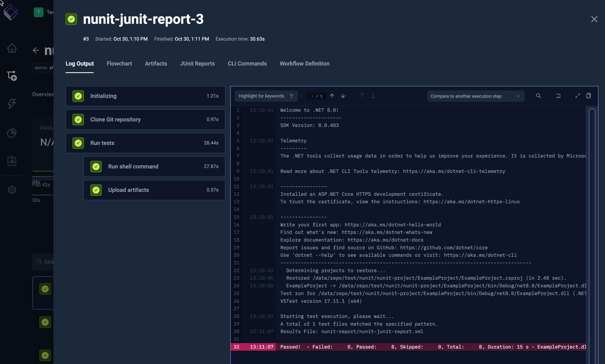This screenshot has height=364, width=605.
Task: Select the Clone Git repository step
Action: pos(145,120)
